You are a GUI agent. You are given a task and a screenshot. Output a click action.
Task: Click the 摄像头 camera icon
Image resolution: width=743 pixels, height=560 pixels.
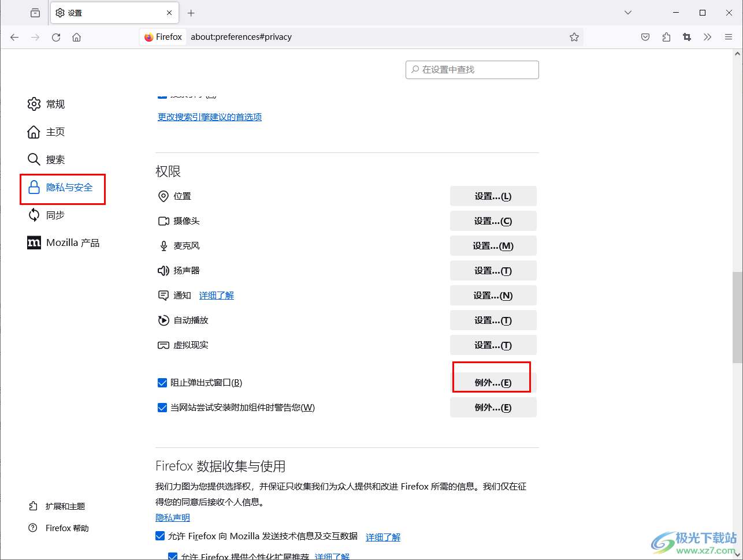(164, 221)
